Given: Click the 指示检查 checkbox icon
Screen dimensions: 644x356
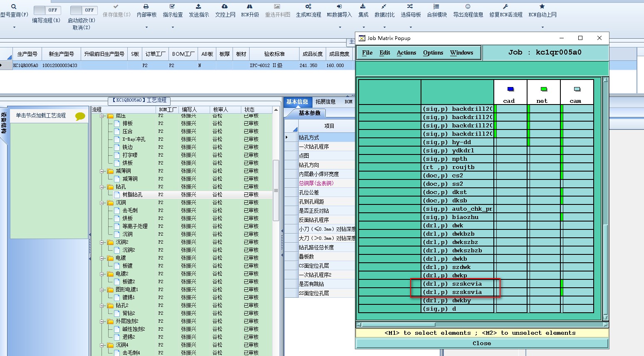Looking at the screenshot, I should tap(172, 7).
